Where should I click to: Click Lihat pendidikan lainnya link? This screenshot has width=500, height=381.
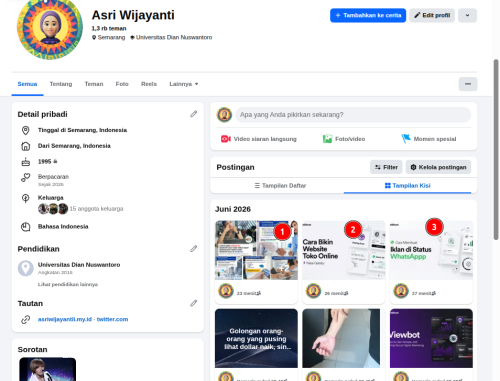[x=68, y=284]
